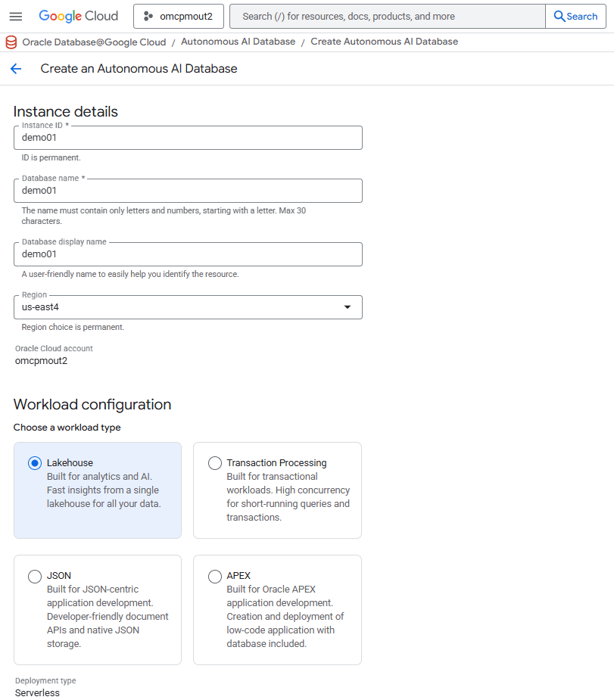The image size is (614, 700).
Task: Click the omcpmout2 Oracle Cloud account text
Action: 41,361
